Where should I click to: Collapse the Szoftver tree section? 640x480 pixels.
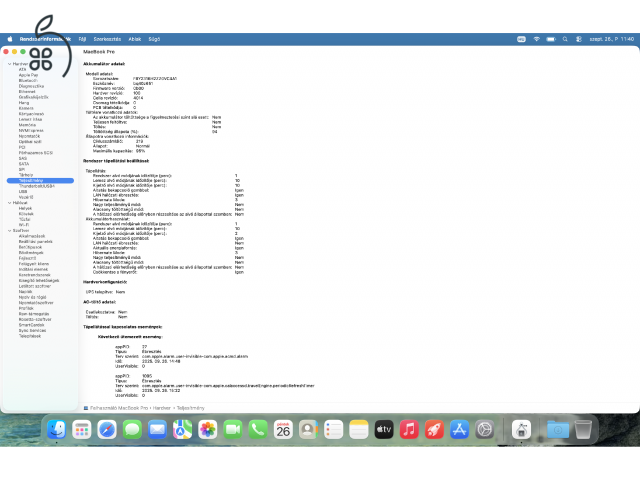coord(9,231)
